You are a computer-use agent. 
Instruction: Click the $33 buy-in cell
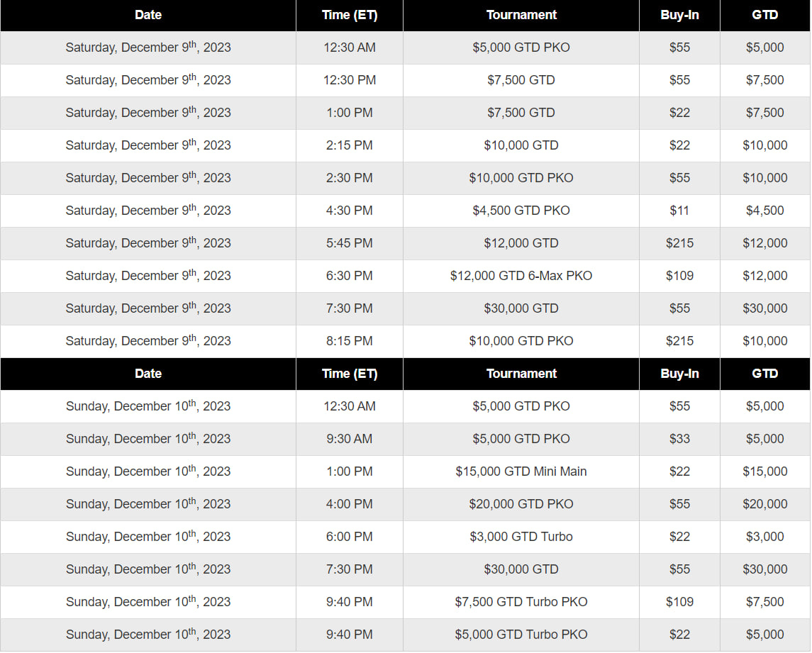[x=679, y=439]
